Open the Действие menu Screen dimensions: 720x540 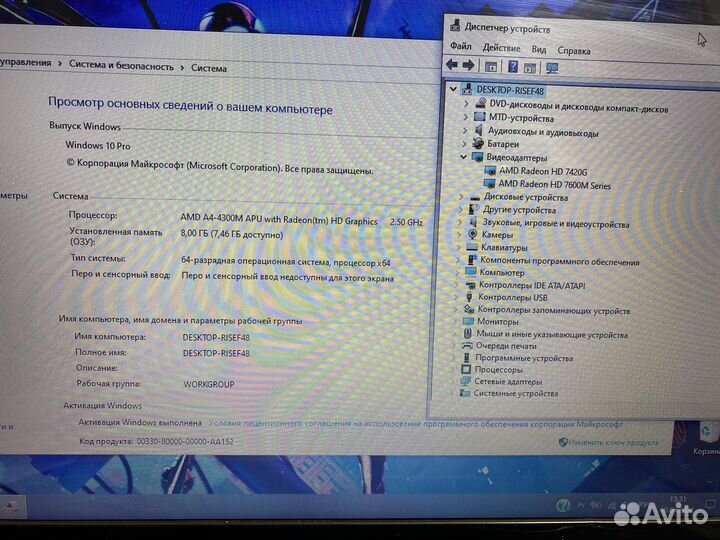tap(501, 48)
